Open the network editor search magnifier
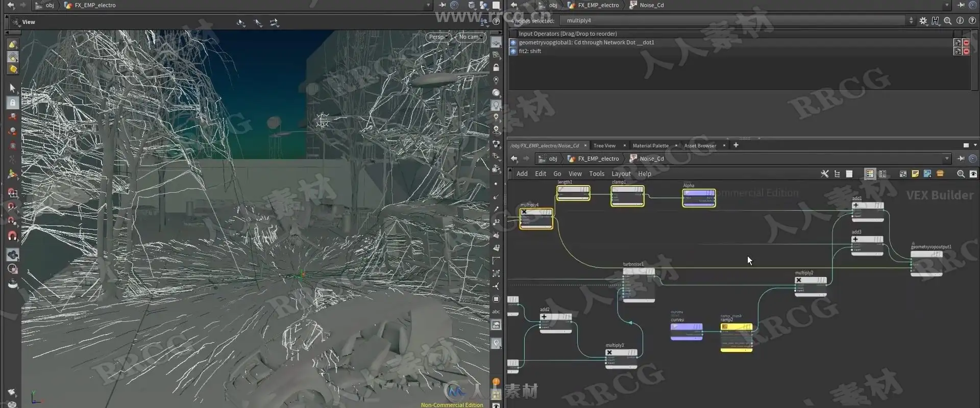980x408 pixels. (961, 174)
